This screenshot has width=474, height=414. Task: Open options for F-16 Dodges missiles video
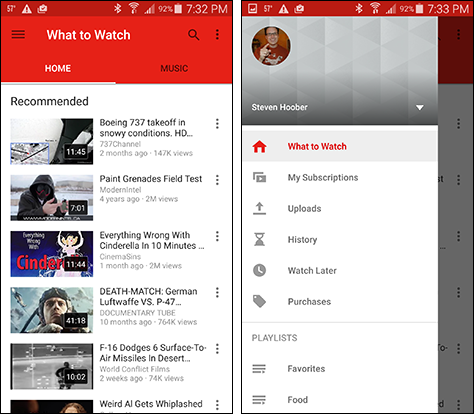(x=217, y=349)
